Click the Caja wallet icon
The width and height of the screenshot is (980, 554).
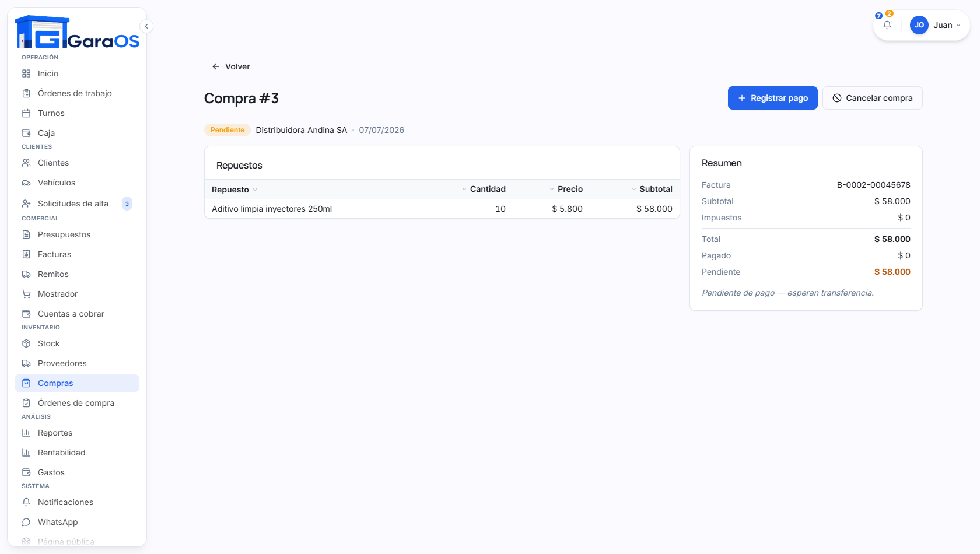tap(26, 133)
